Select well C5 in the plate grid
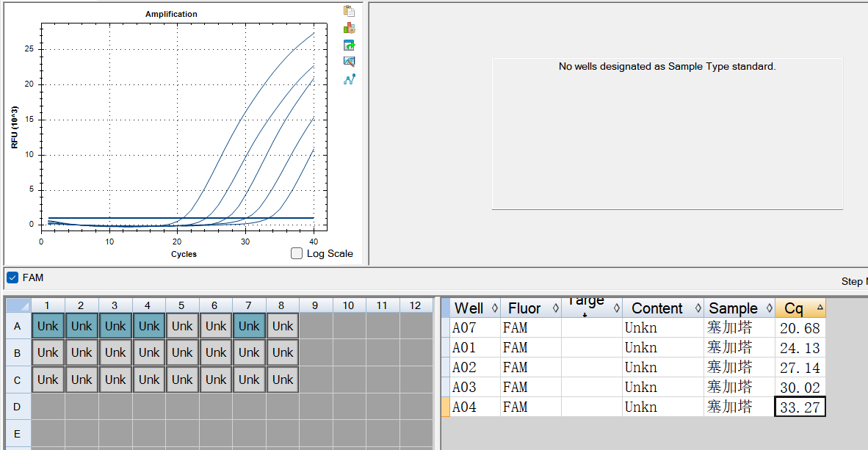 pos(182,380)
